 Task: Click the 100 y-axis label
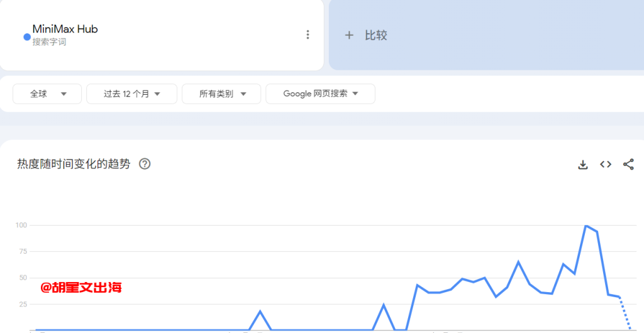pyautogui.click(x=21, y=225)
